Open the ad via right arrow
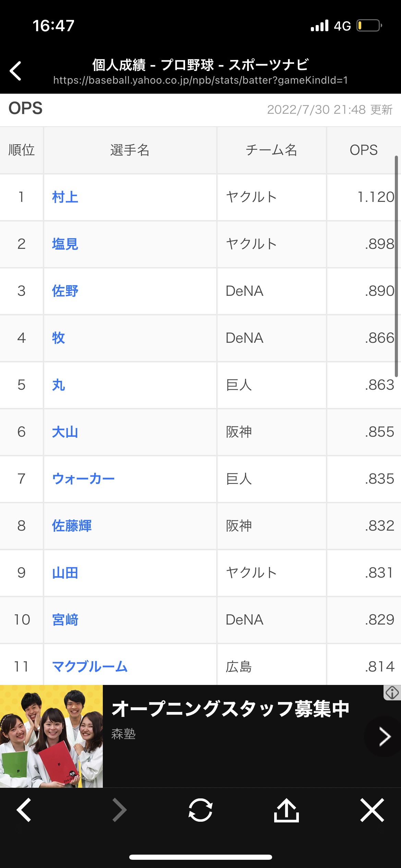Viewport: 401px width, 868px height. point(385,736)
